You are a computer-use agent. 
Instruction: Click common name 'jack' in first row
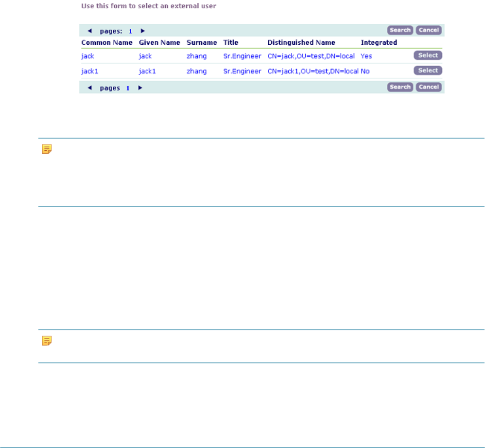tap(88, 56)
